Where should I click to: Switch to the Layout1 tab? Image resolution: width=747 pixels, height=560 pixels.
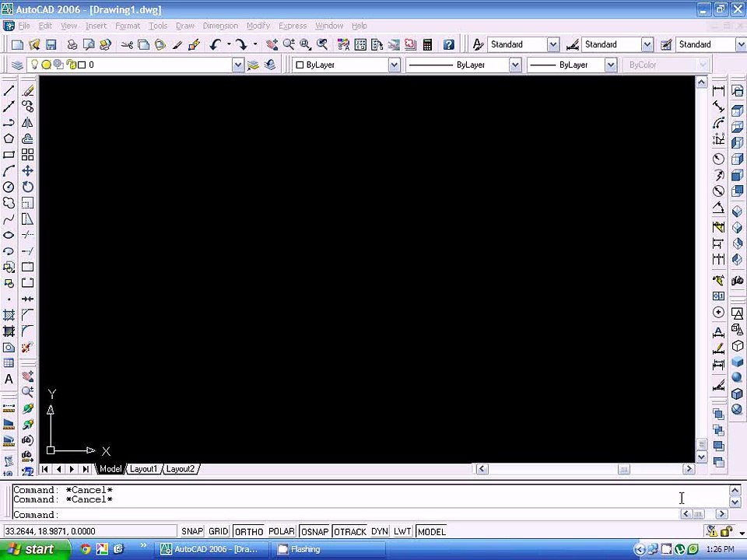pos(143,469)
